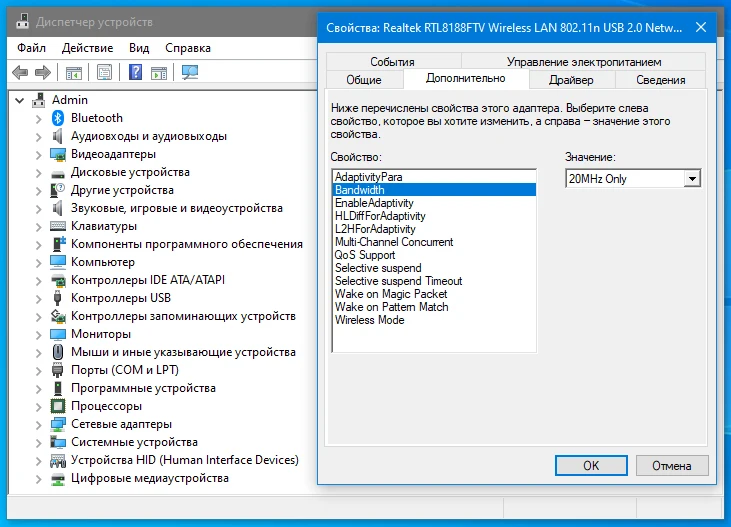Click the Аудиовходы и аудиовыходы speaker icon
Screen dimensions: 731x527
pyautogui.click(x=58, y=136)
